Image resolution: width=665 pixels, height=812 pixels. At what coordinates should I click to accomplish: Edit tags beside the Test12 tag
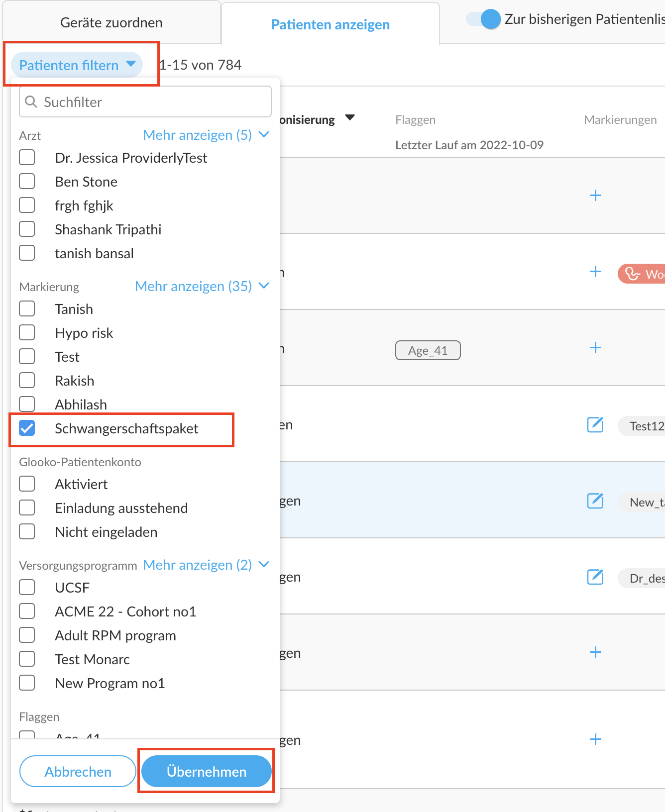(x=595, y=425)
